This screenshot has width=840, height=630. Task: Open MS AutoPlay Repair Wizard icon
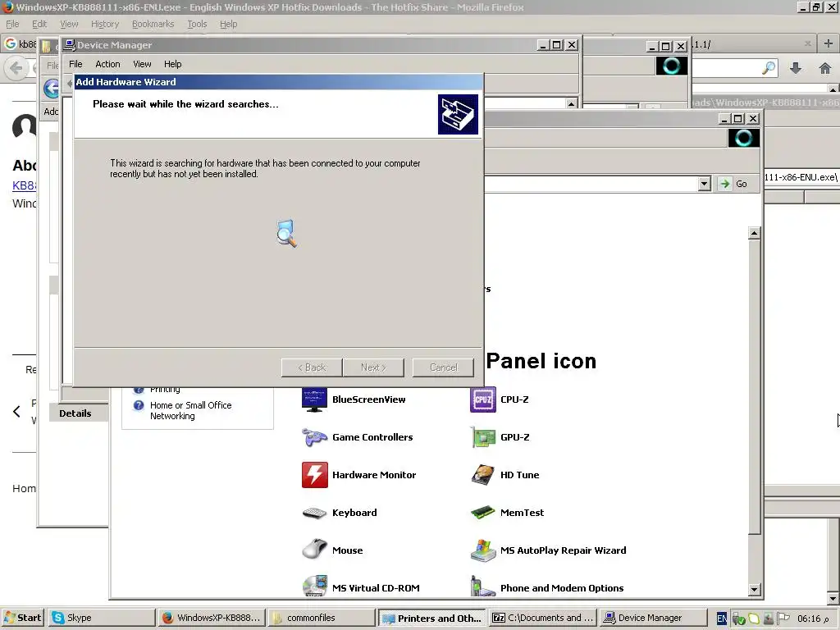click(x=482, y=550)
